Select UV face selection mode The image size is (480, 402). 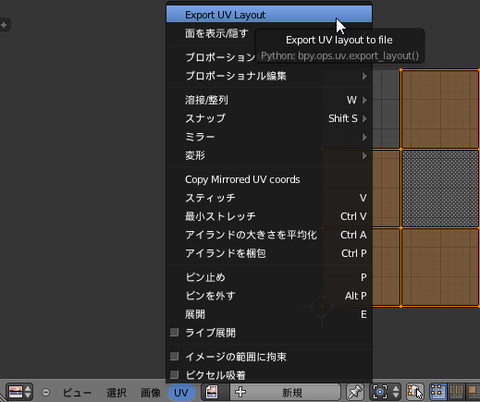pos(473,392)
